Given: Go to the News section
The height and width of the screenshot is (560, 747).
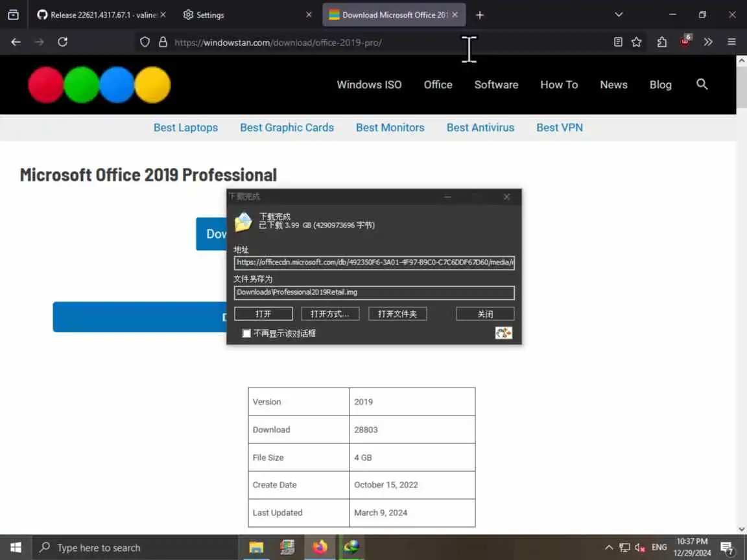Looking at the screenshot, I should point(613,85).
